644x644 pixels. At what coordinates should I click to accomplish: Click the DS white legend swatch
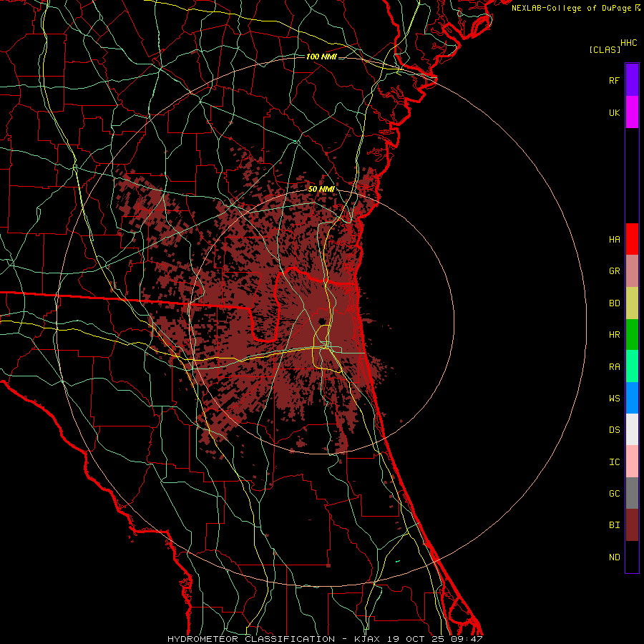pos(632,429)
